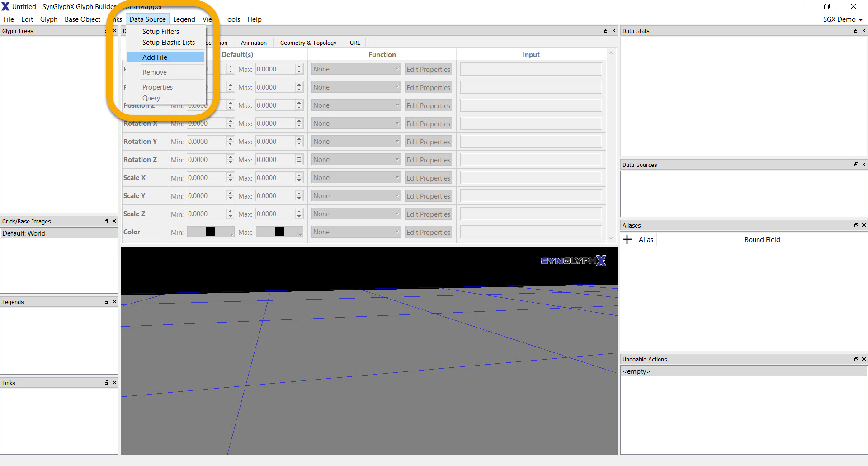Click the SynGlyphX app icon in title bar
This screenshot has height=466, width=868.
click(x=5, y=6)
